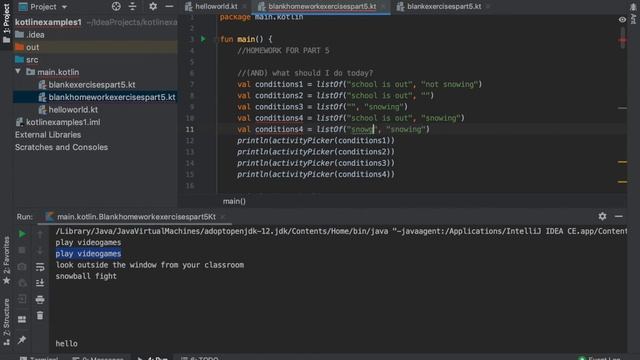This screenshot has width=640, height=360.
Task: Click the Stop process icon in Run panel
Action: tap(22, 250)
